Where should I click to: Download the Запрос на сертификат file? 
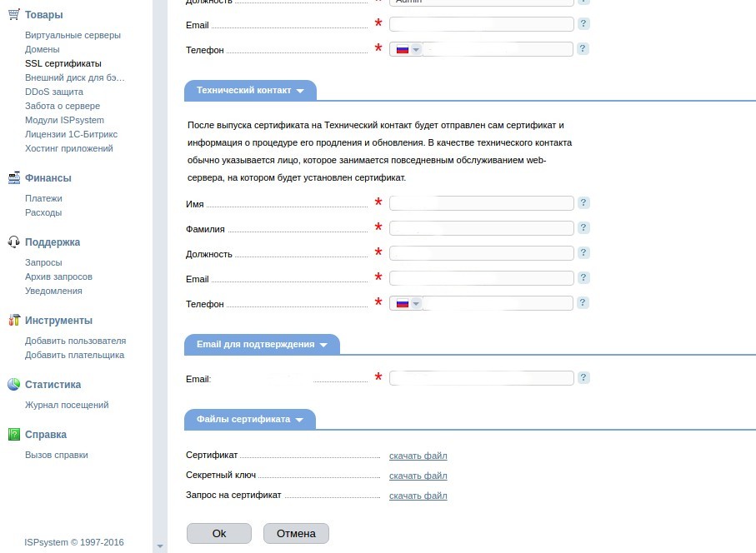coord(418,496)
